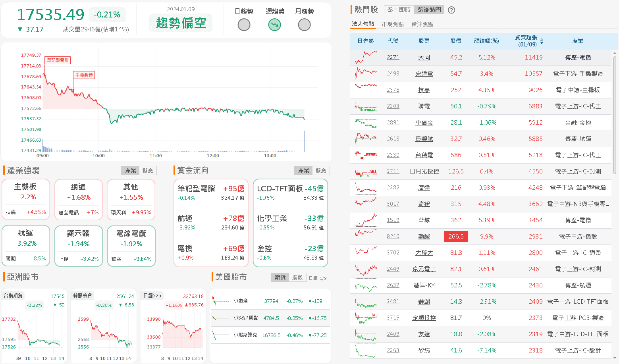
Task: Open the 主機板 industry card
Action: click(26, 199)
